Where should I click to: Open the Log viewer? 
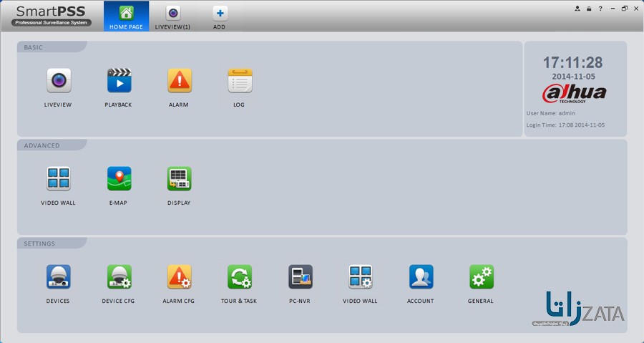(x=240, y=81)
